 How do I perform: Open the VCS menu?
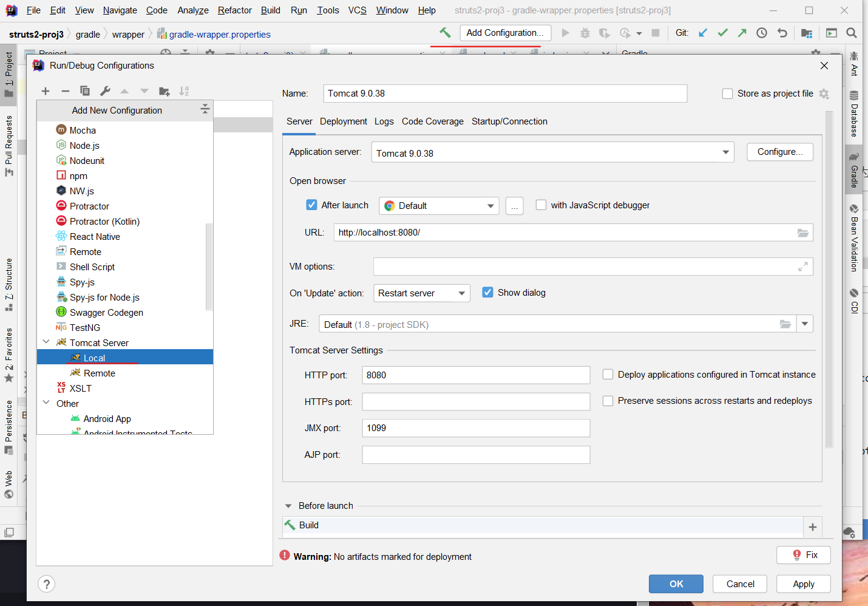tap(358, 10)
